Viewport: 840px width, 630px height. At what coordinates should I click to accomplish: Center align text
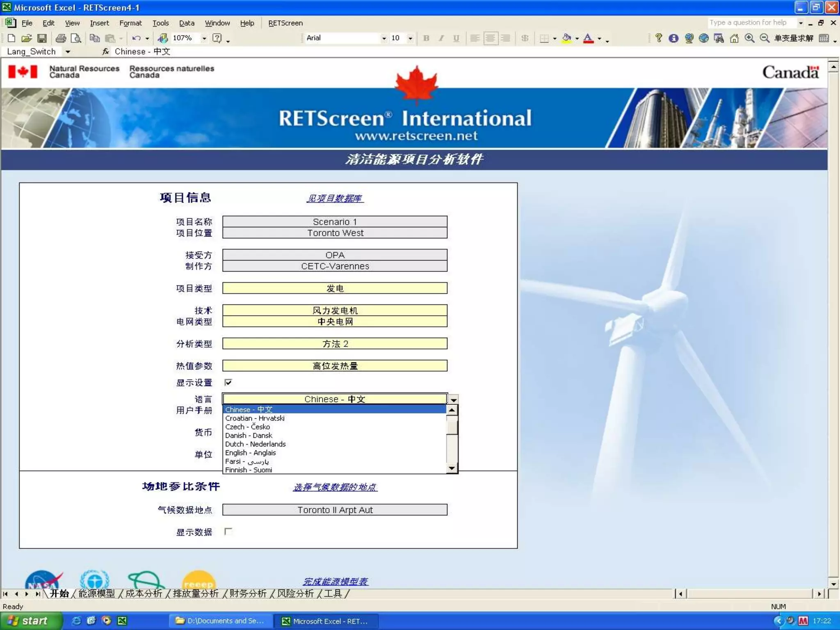pos(490,38)
